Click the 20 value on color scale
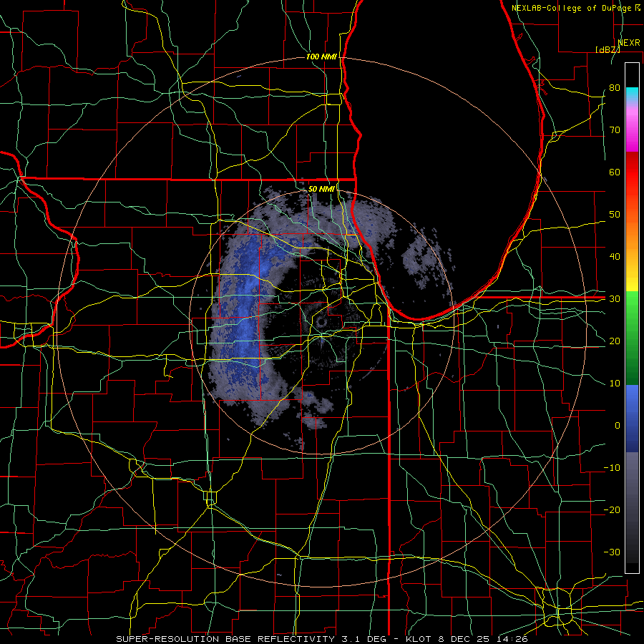This screenshot has width=644, height=644. 615,341
